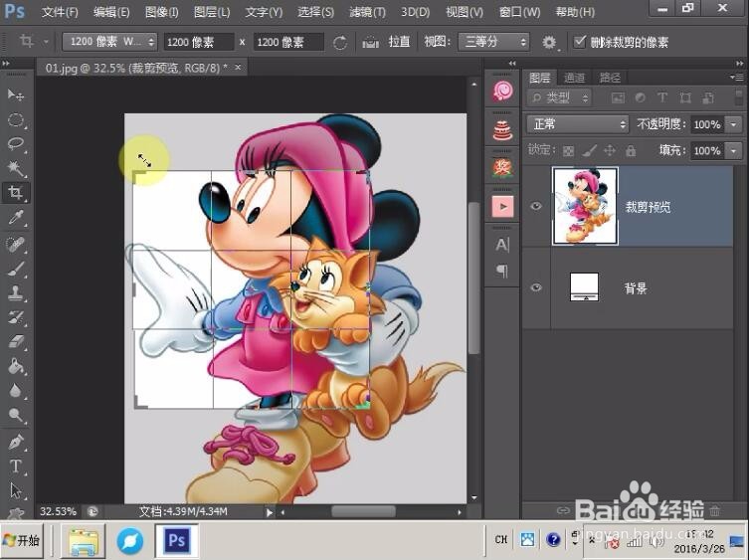This screenshot has height=560, width=749.
Task: Open the 图像(I) menu
Action: [x=161, y=12]
